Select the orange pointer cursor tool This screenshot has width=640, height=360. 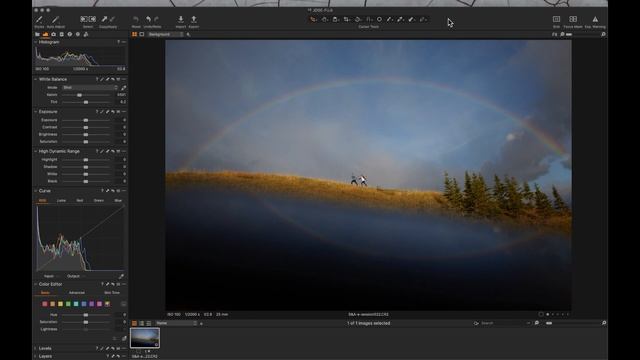click(x=313, y=19)
